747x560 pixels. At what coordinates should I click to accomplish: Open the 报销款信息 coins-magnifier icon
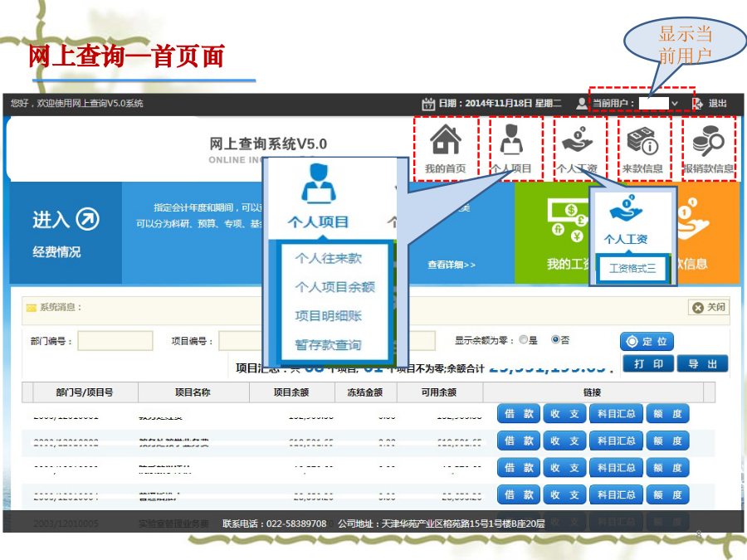click(x=709, y=140)
